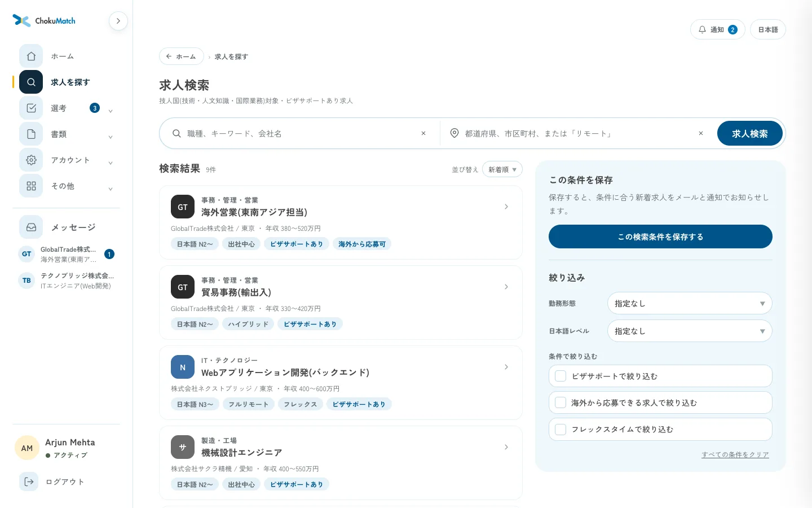
Task: Open the 新着順 sort dropdown
Action: 502,169
